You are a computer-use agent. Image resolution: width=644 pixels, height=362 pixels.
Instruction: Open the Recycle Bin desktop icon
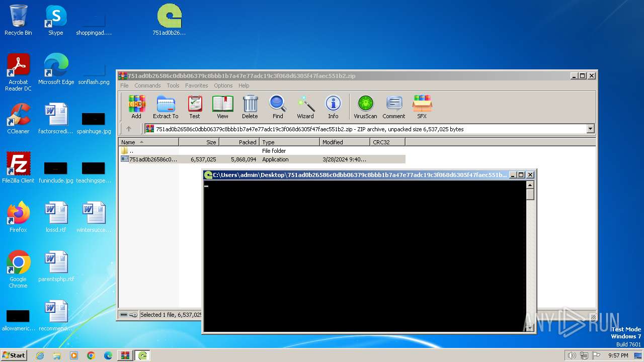18,20
